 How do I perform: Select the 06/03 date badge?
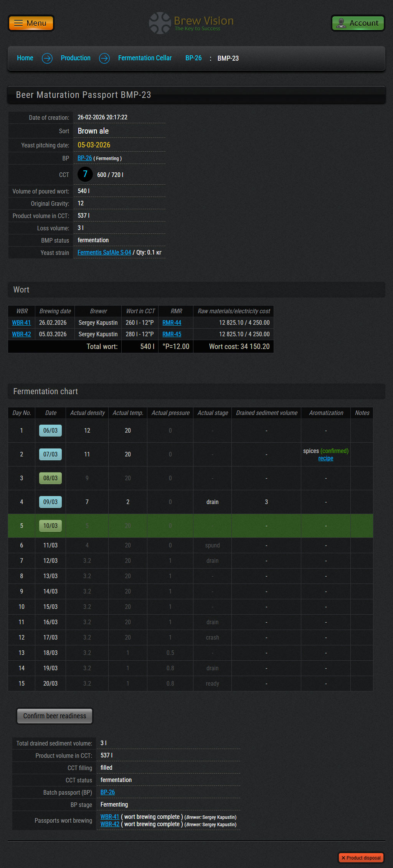(50, 431)
